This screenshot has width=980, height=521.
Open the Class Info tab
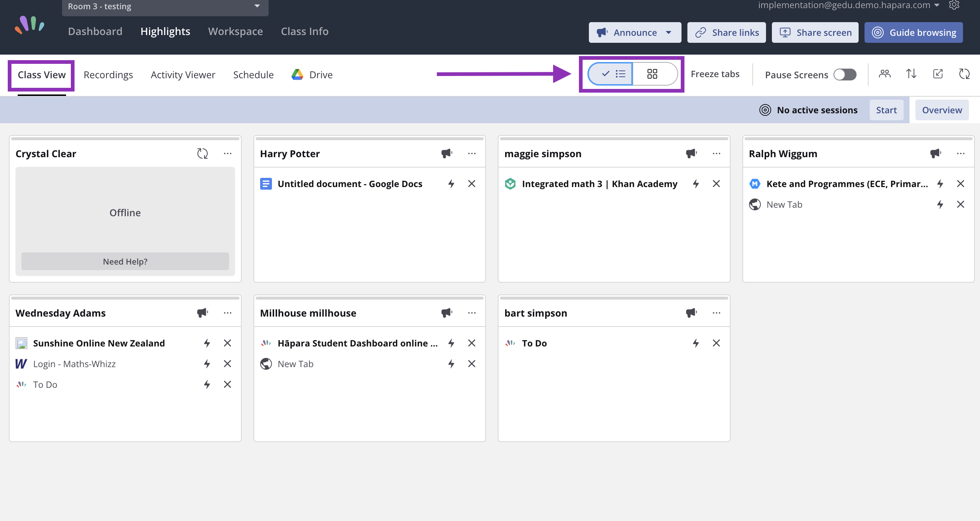pyautogui.click(x=304, y=31)
